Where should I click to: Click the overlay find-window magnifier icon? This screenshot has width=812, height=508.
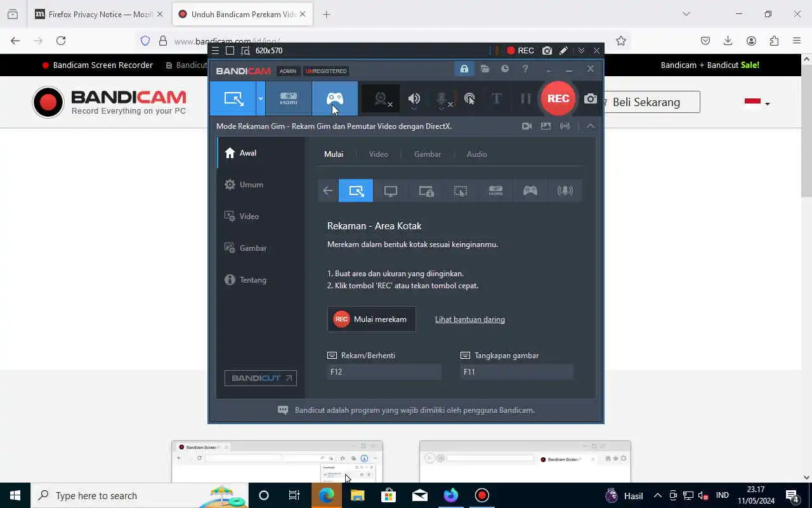246,51
